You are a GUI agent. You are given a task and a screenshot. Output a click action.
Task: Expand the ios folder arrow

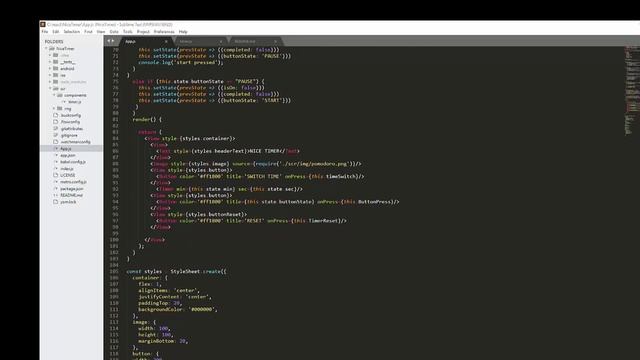click(x=50, y=75)
